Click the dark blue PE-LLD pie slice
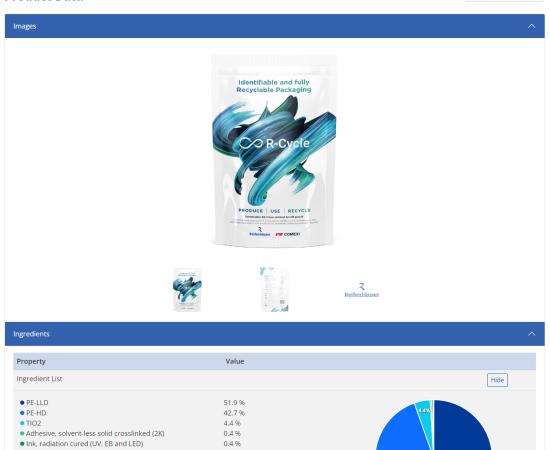 pyautogui.click(x=461, y=428)
